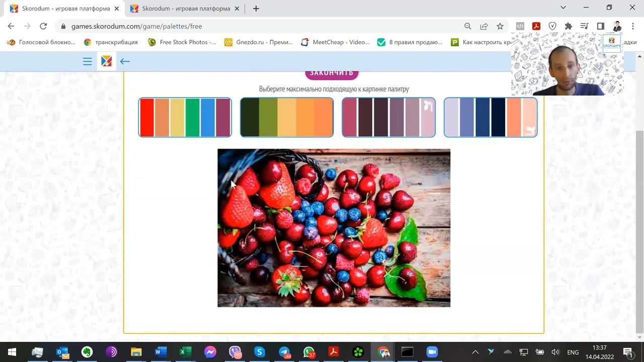Open Telegram from the taskbar

(284, 352)
